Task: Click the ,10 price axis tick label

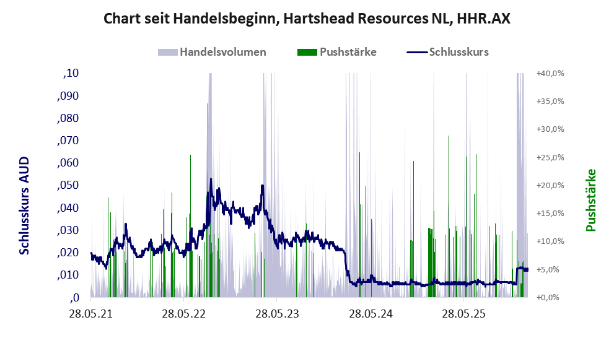Action: click(71, 74)
